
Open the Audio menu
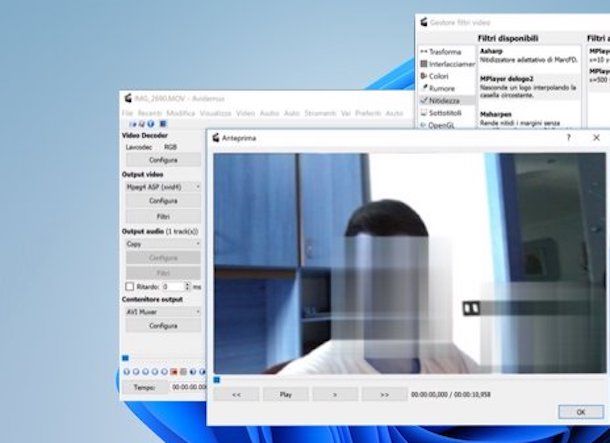270,113
